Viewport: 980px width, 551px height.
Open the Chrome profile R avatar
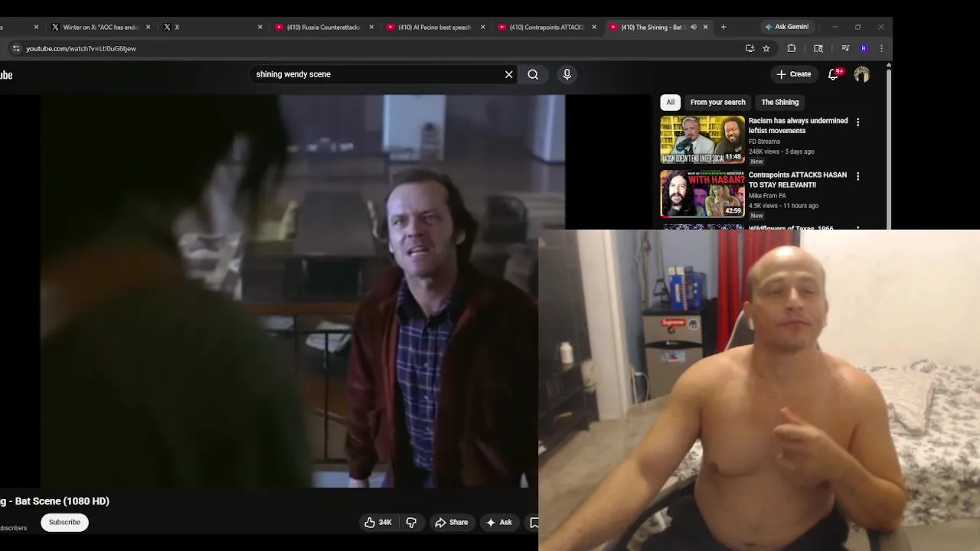(864, 48)
